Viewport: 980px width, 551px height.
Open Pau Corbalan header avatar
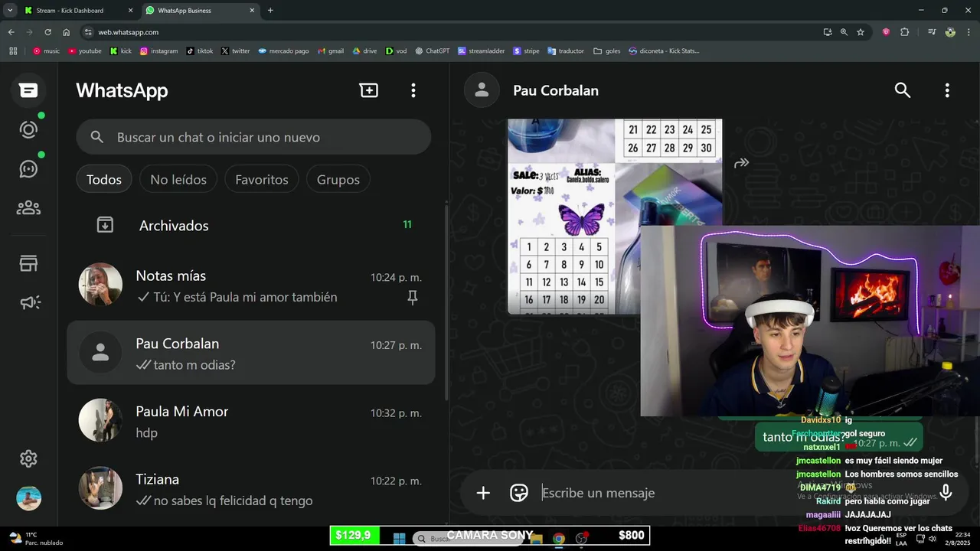pos(482,90)
